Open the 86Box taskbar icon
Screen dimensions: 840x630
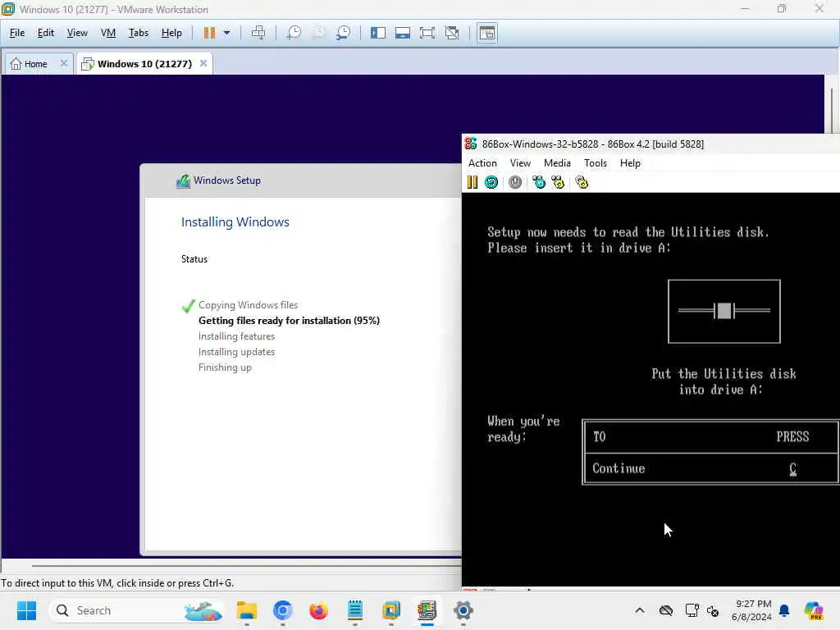click(427, 610)
